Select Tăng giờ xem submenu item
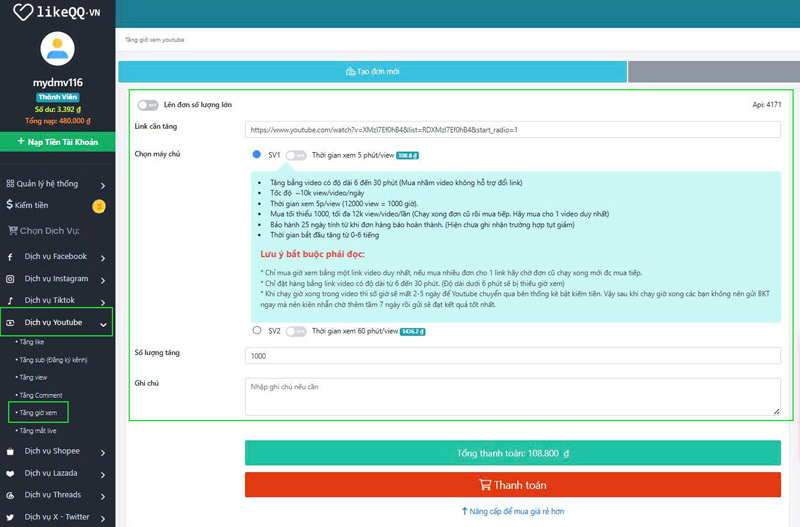The width and height of the screenshot is (800, 527). point(38,412)
